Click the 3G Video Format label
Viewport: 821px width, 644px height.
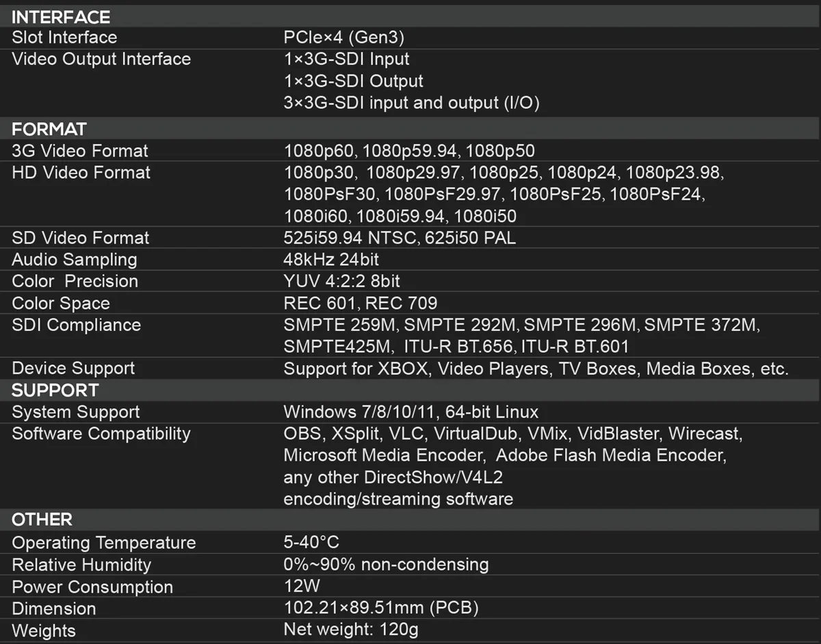[x=80, y=151]
